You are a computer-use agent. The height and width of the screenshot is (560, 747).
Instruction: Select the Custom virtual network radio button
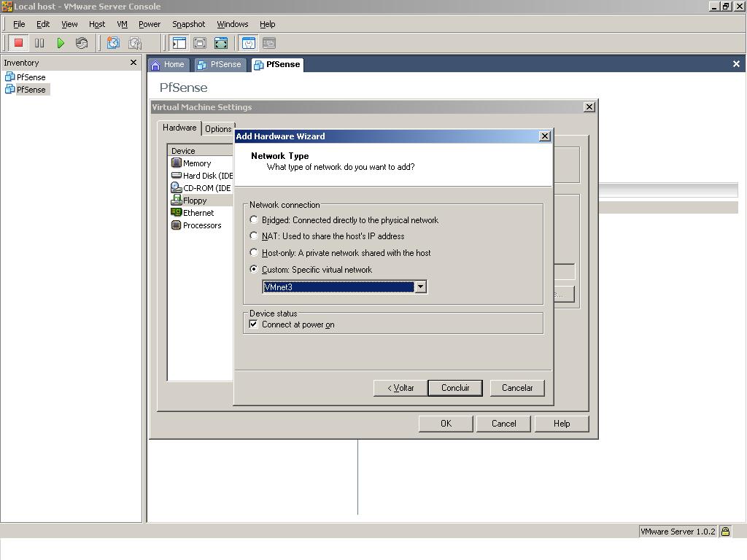(x=254, y=269)
